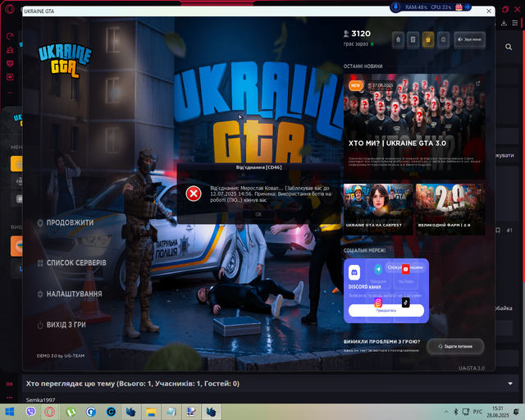Click OK in the disconnect dialog
Viewport: 525px width, 420px height.
click(x=258, y=214)
